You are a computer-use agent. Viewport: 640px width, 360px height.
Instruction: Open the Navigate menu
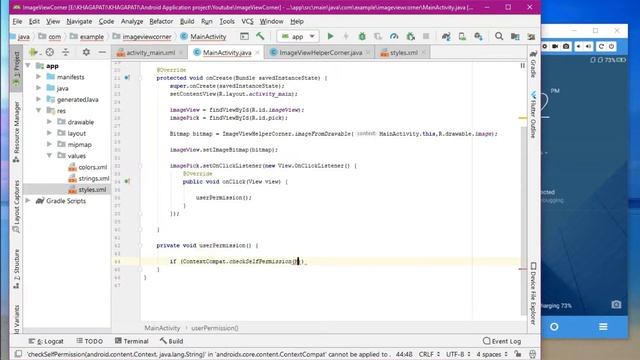(79, 21)
